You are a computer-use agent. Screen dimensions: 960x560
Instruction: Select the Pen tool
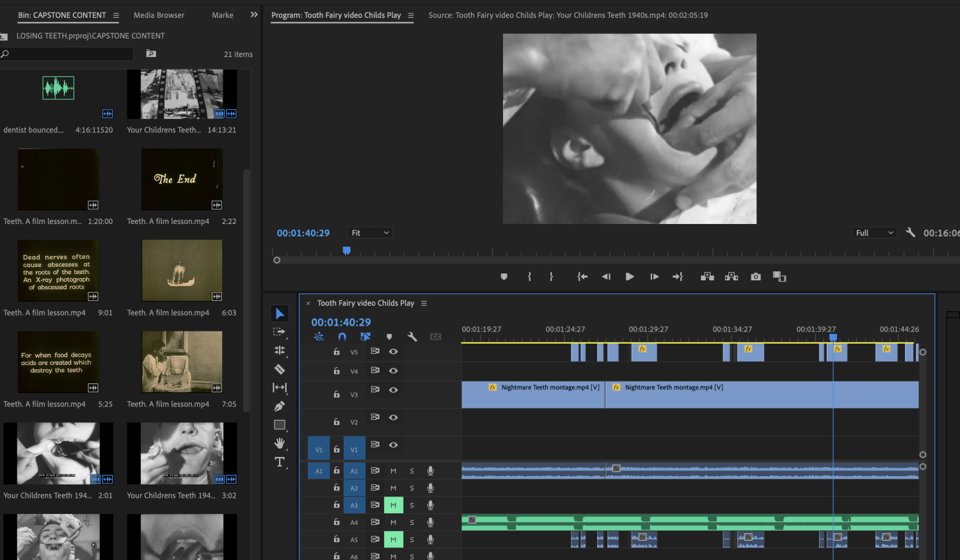[x=280, y=406]
